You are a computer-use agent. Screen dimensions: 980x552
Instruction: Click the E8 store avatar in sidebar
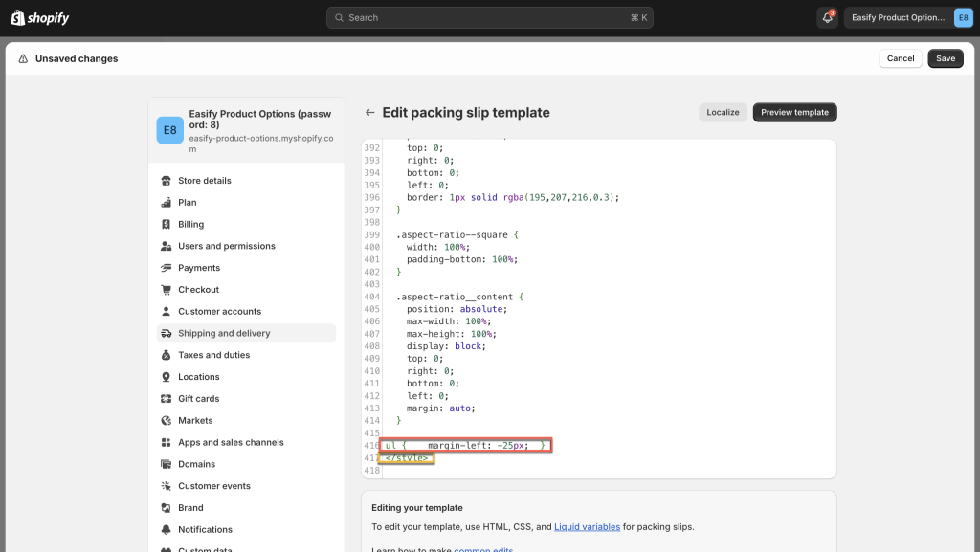click(170, 130)
